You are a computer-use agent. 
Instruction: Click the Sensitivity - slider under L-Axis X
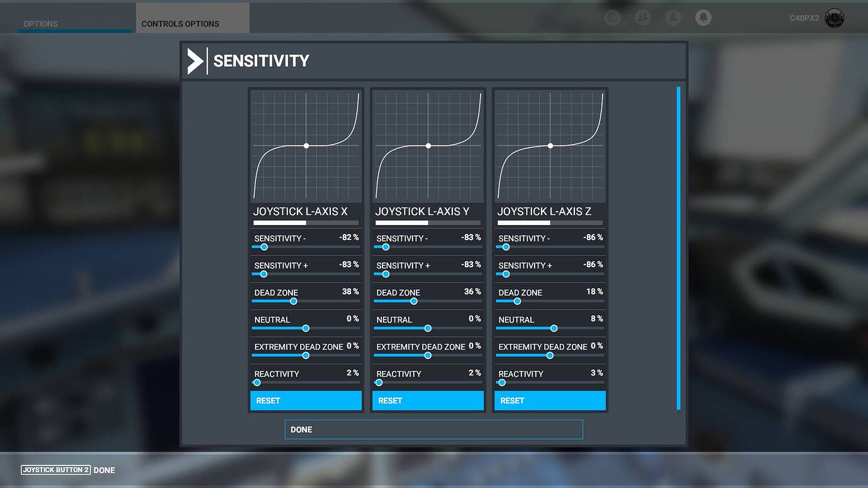263,247
